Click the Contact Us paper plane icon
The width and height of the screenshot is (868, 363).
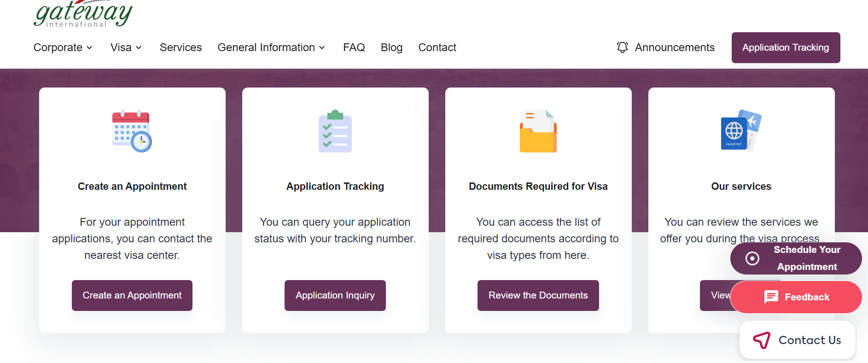click(762, 340)
